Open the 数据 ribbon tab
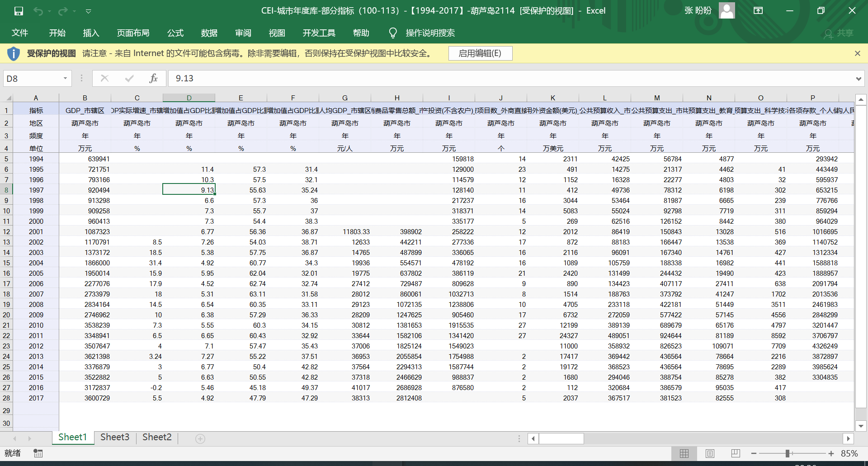This screenshot has width=868, height=466. (x=209, y=33)
